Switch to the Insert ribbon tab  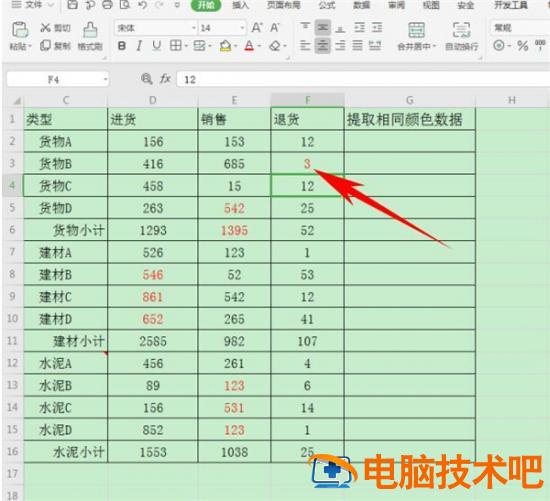(240, 5)
